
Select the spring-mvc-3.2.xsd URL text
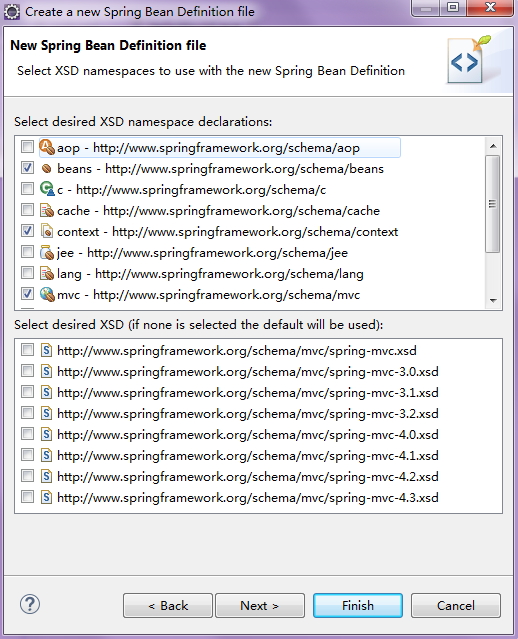(248, 413)
